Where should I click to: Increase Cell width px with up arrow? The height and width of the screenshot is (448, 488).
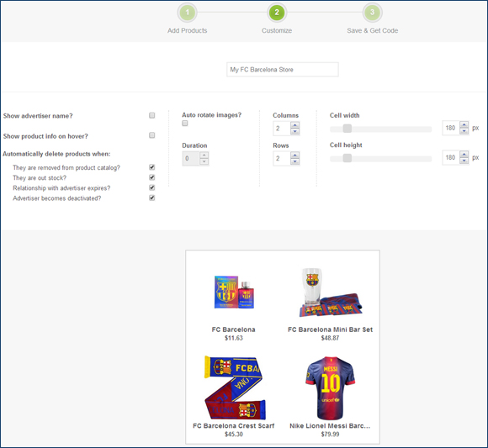[x=464, y=124]
